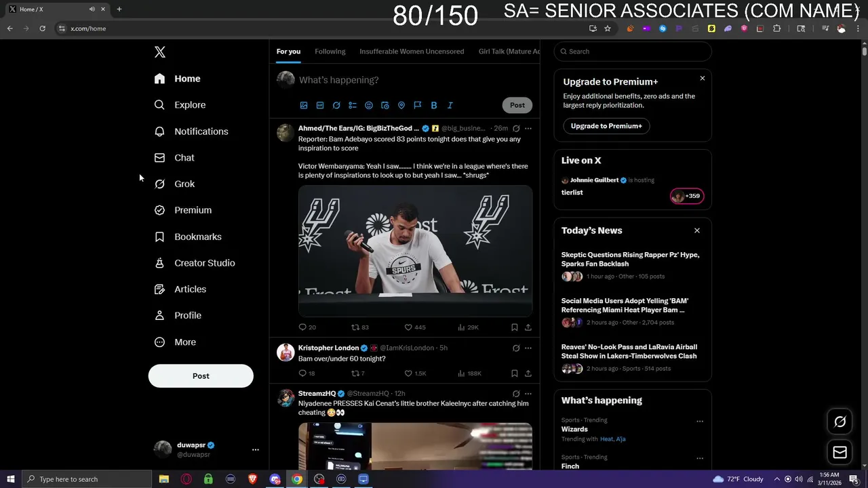This screenshot has height=488, width=868.
Task: Repost the Ahmed/The Ears post (83)
Action: 359,327
